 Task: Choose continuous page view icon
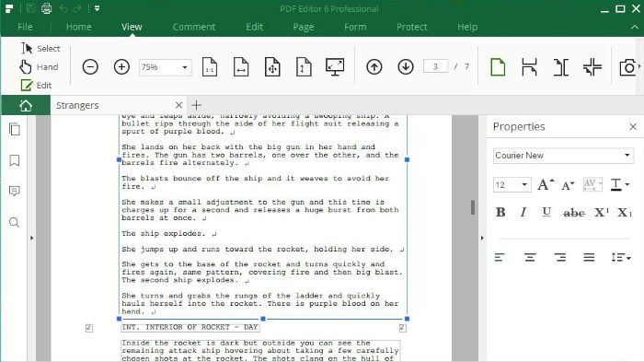coord(529,66)
